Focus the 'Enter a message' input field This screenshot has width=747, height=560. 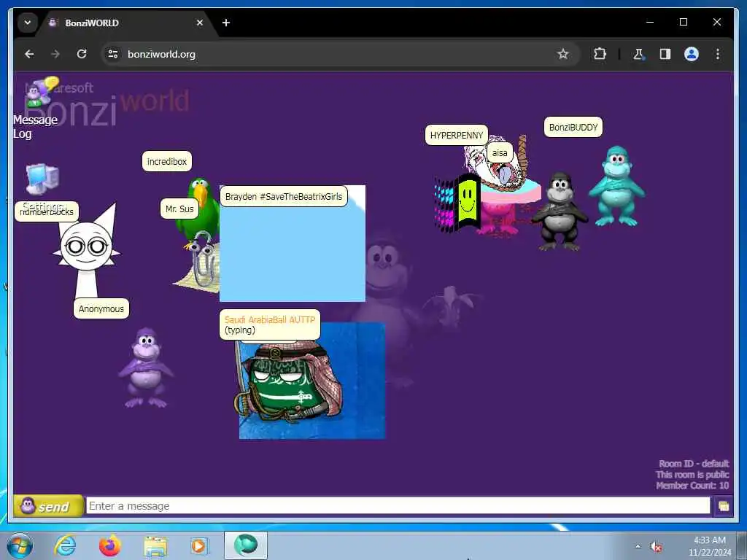pos(398,506)
